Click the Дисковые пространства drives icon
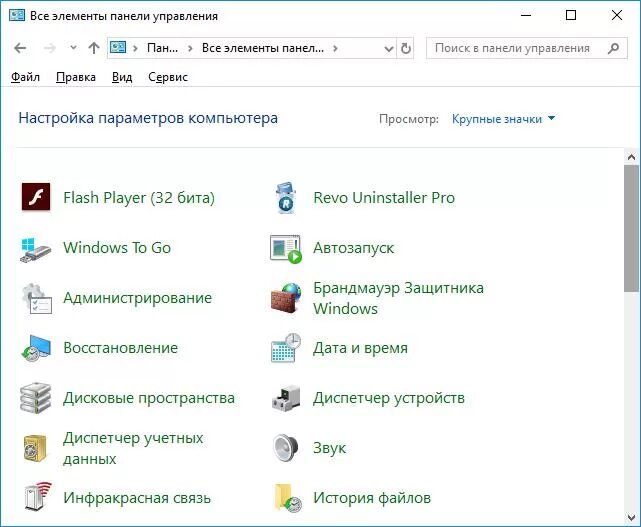 click(36, 398)
